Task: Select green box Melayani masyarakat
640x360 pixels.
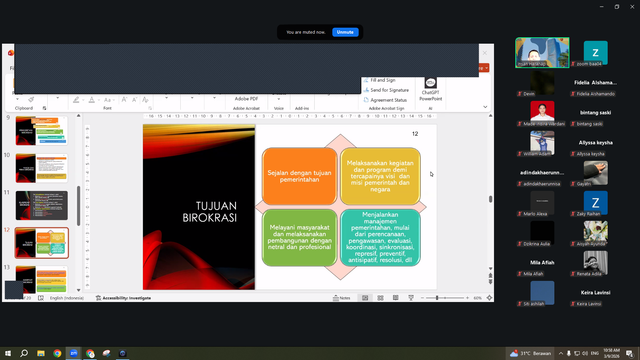Action: click(299, 238)
